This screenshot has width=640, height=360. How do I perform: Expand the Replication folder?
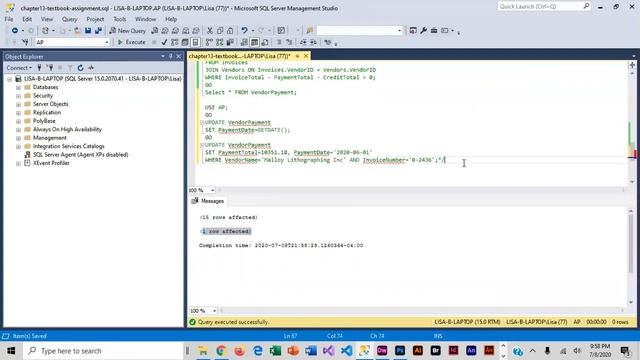point(18,113)
